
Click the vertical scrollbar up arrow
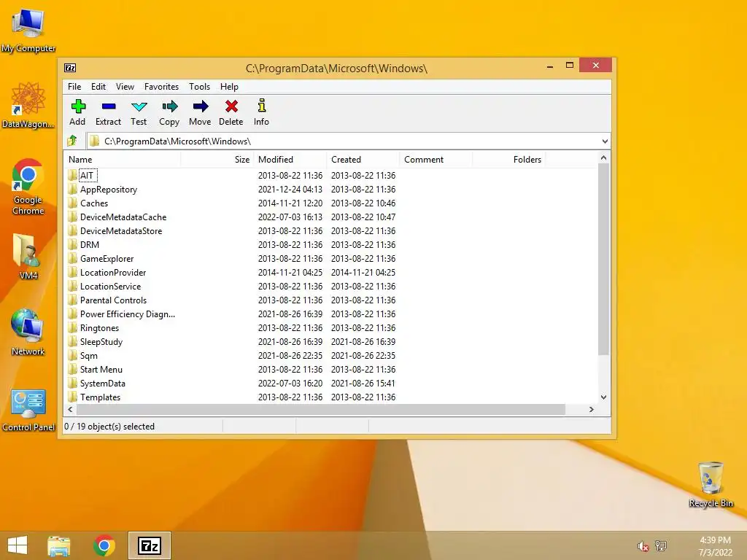click(603, 157)
